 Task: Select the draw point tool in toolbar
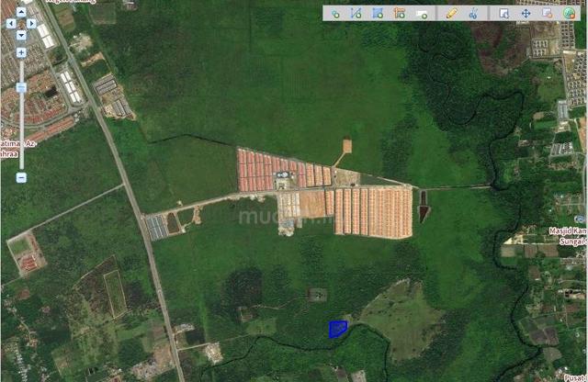point(335,15)
